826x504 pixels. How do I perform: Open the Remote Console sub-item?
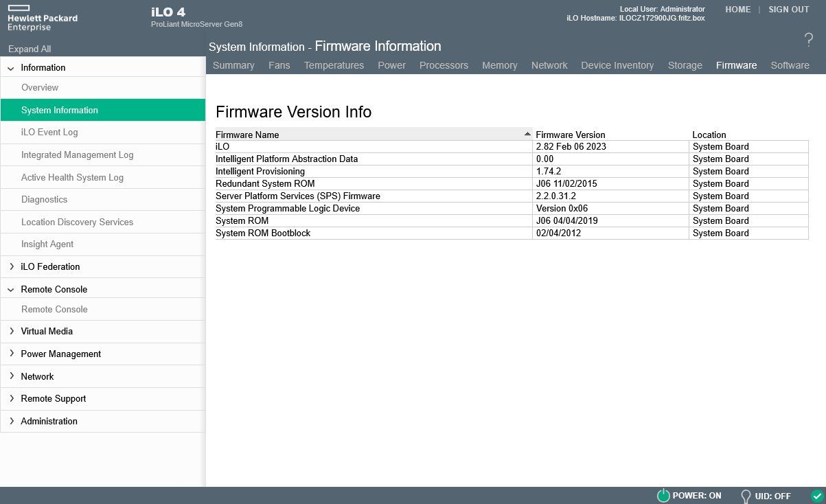[x=103, y=309]
